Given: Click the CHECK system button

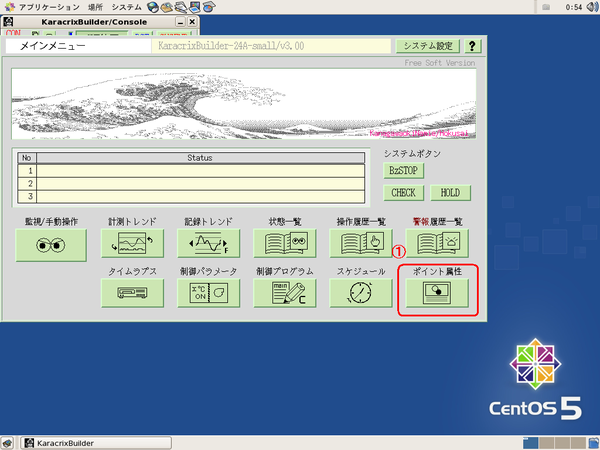Looking at the screenshot, I should (x=404, y=192).
